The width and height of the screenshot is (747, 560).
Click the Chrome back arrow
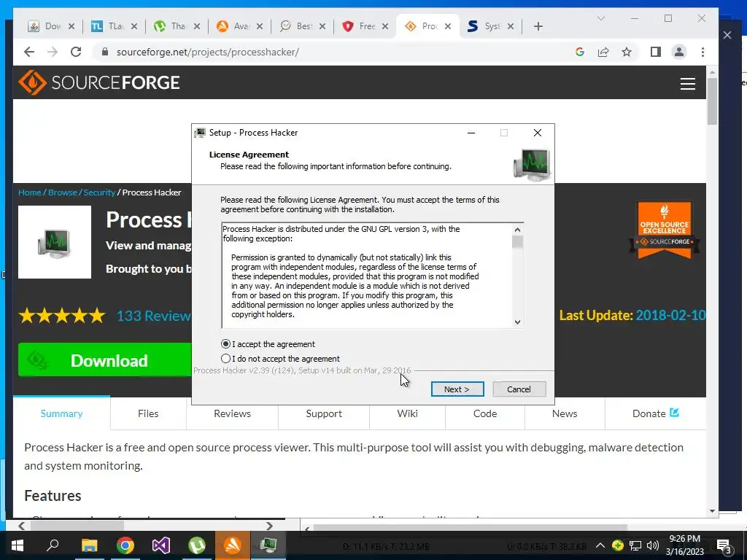pyautogui.click(x=29, y=52)
